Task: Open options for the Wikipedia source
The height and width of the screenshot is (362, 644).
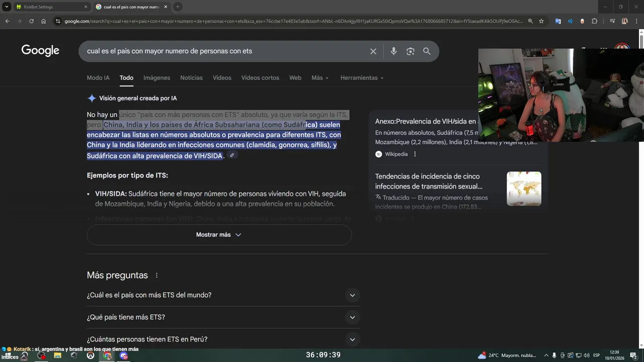Action: coord(415,154)
